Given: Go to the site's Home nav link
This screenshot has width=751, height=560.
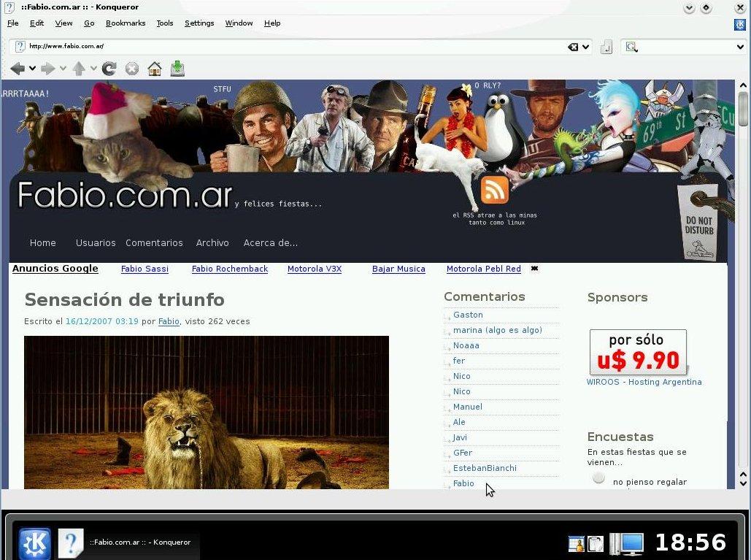Looking at the screenshot, I should coord(42,243).
